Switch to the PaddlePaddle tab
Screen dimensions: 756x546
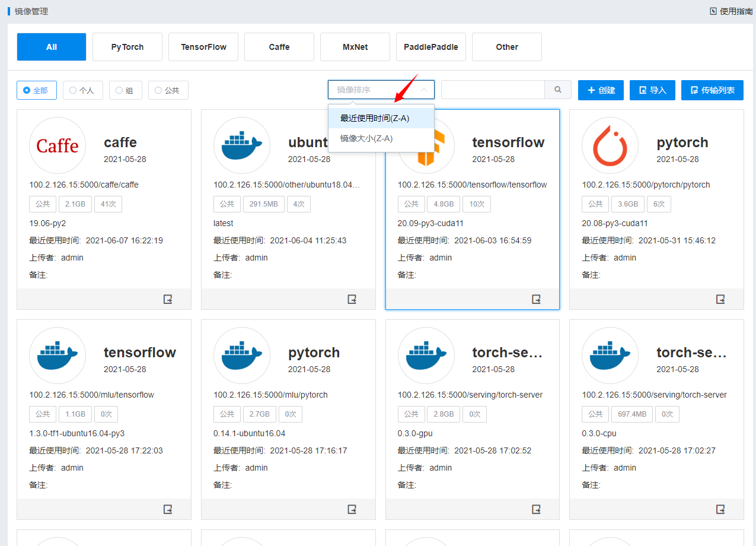coord(431,47)
